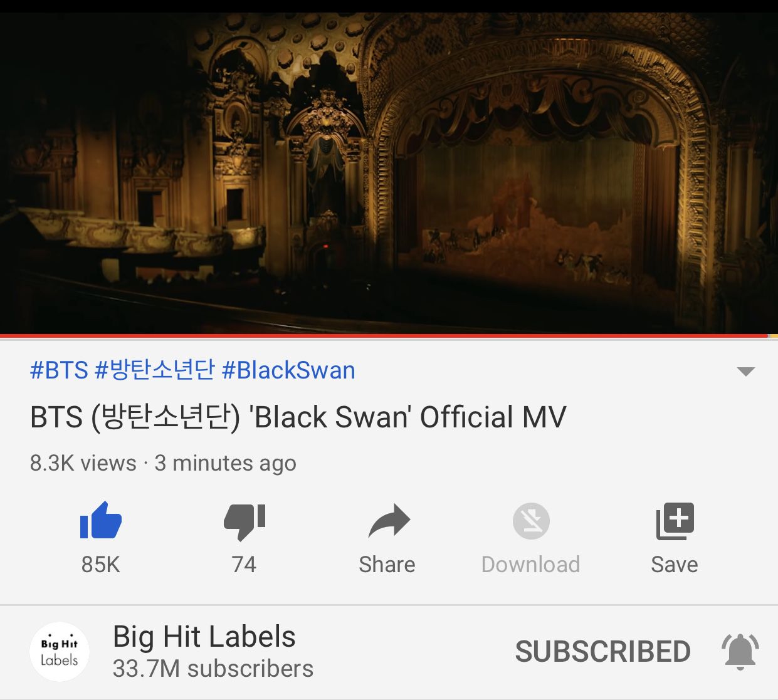Click the 74 dislike count

[x=244, y=565]
